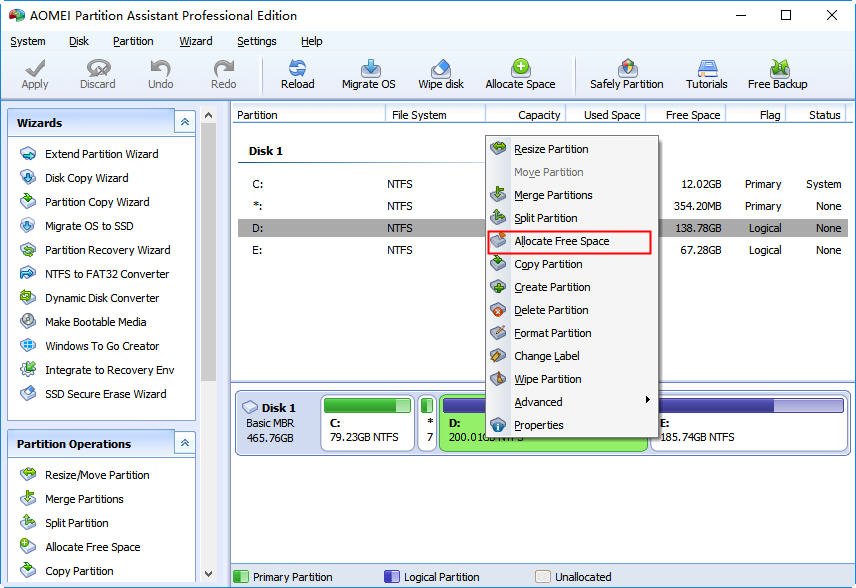Choose Copy Partition from context menu
The width and height of the screenshot is (856, 588).
point(572,264)
